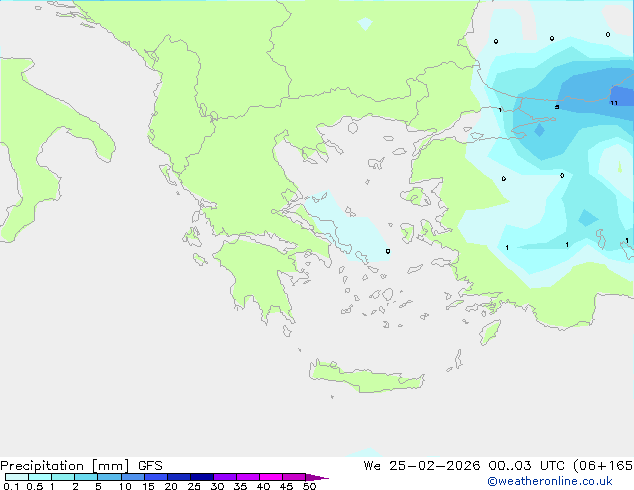The width and height of the screenshot is (634, 490).
Task: Click the '10' legend scale label
Action: click(125, 486)
